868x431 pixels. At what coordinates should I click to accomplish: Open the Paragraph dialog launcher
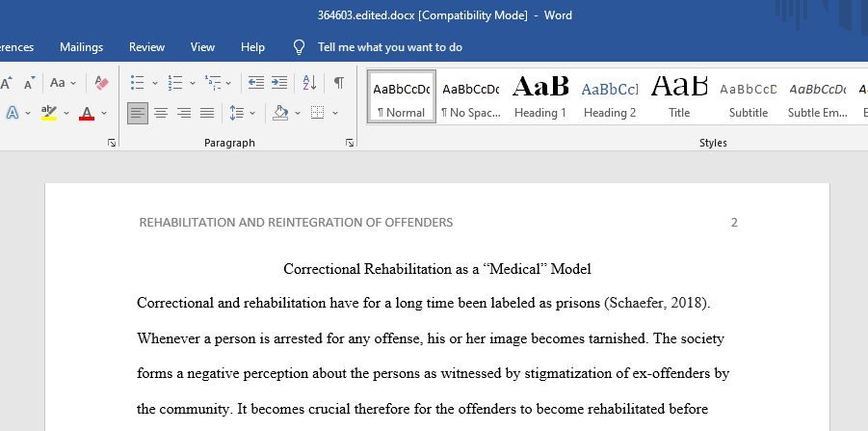[x=350, y=143]
